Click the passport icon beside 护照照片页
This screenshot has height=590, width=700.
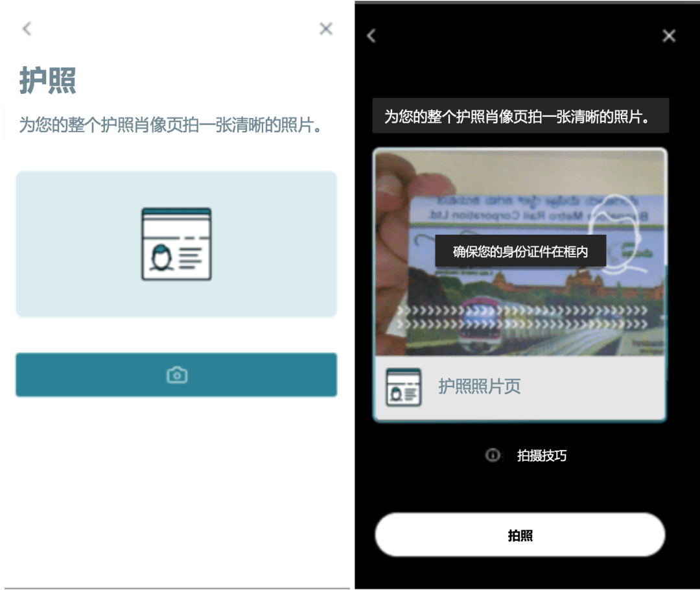coord(403,387)
